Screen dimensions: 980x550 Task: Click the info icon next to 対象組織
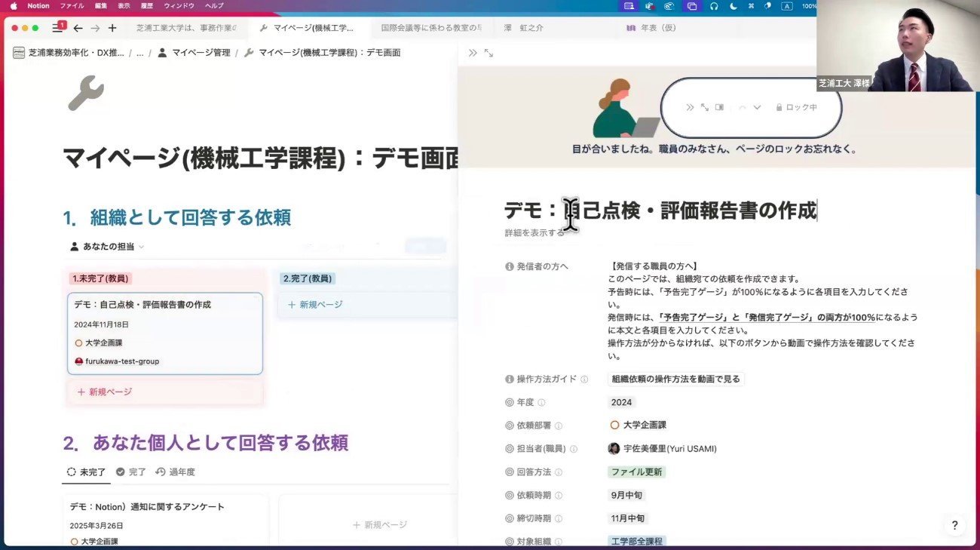coord(559,542)
